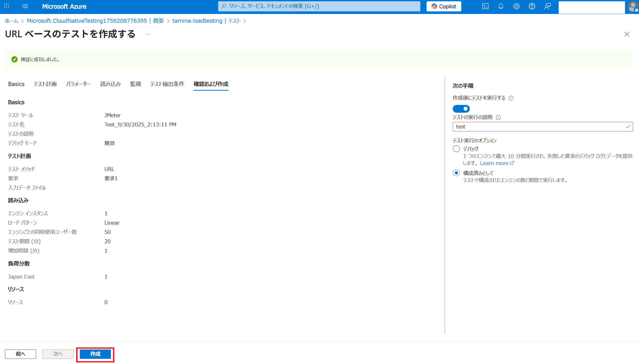Open the Azure portal apps grid menu
This screenshot has width=639, height=364.
[x=6, y=6]
